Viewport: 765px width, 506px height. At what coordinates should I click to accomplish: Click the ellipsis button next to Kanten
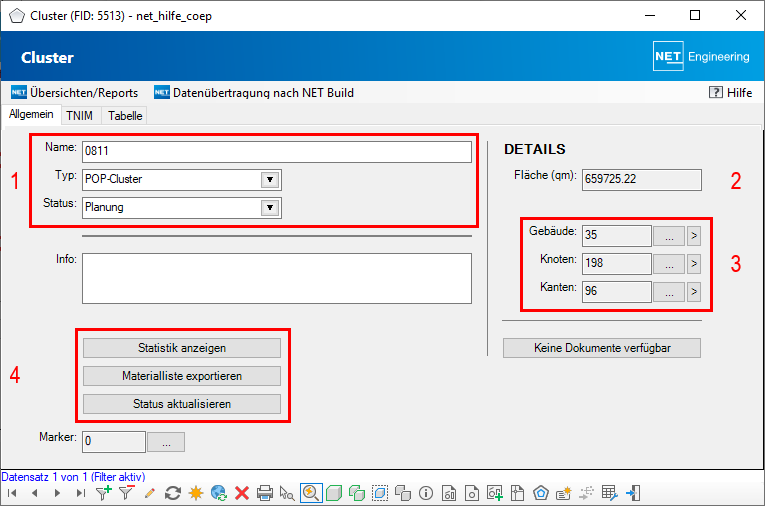(x=669, y=292)
